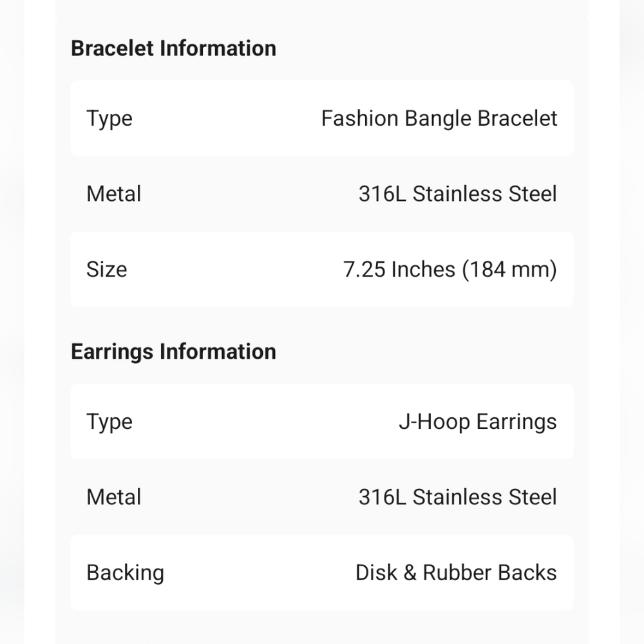Click the Size label
The image size is (644, 644).
click(x=107, y=269)
